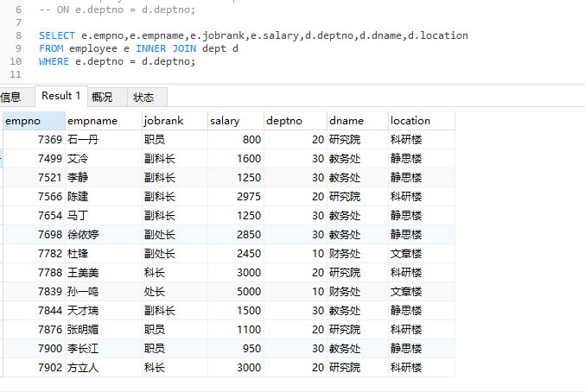The width and height of the screenshot is (585, 392).
Task: Click 文章楼 in 孙一鸣's row
Action: 422,292
